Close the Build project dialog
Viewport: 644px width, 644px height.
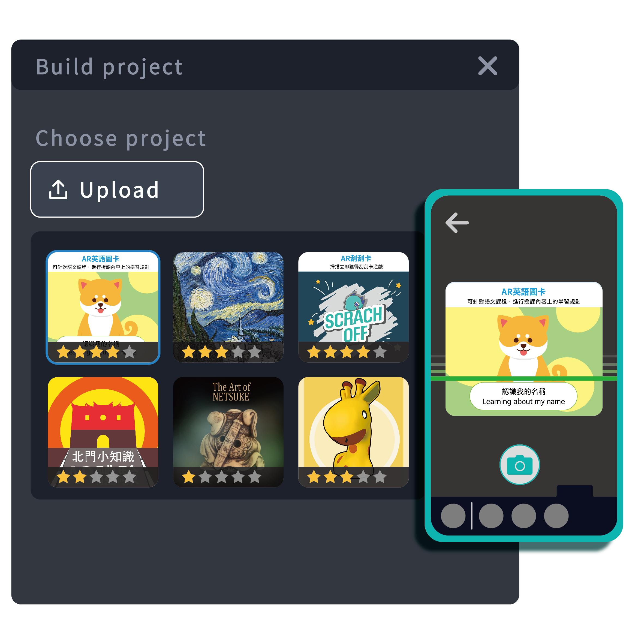[488, 66]
